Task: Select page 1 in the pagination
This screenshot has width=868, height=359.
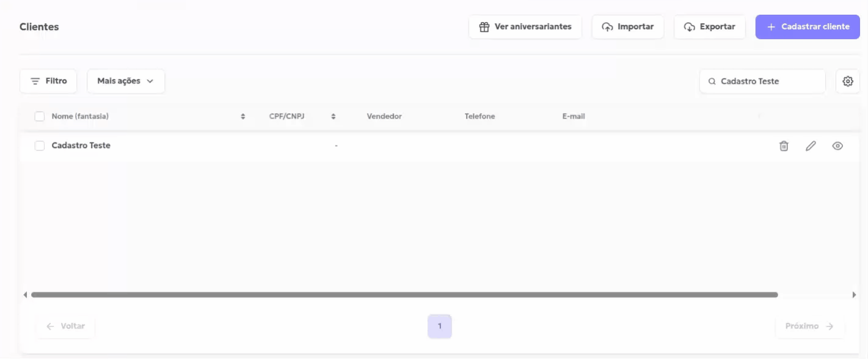Action: click(439, 326)
